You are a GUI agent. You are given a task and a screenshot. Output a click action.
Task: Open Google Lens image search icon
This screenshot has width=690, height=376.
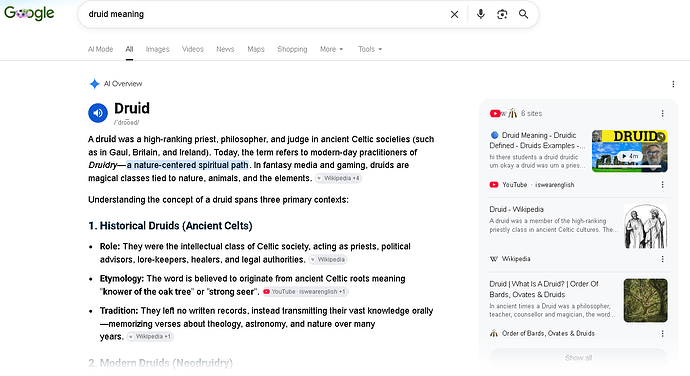(502, 14)
